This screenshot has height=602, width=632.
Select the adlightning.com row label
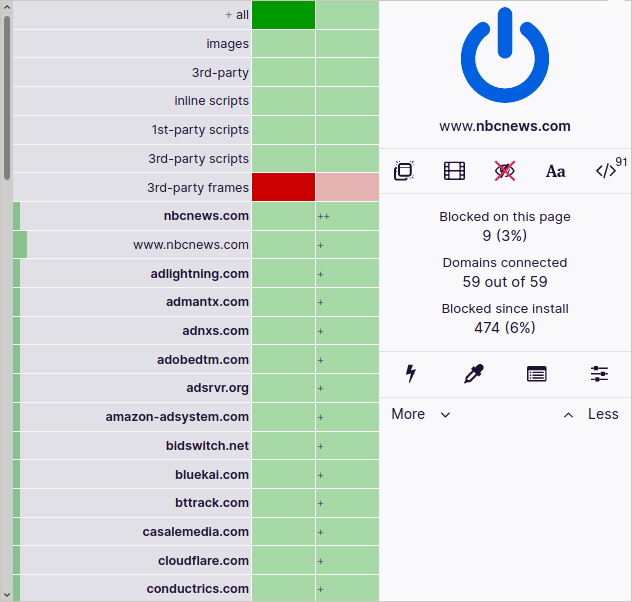132,274
